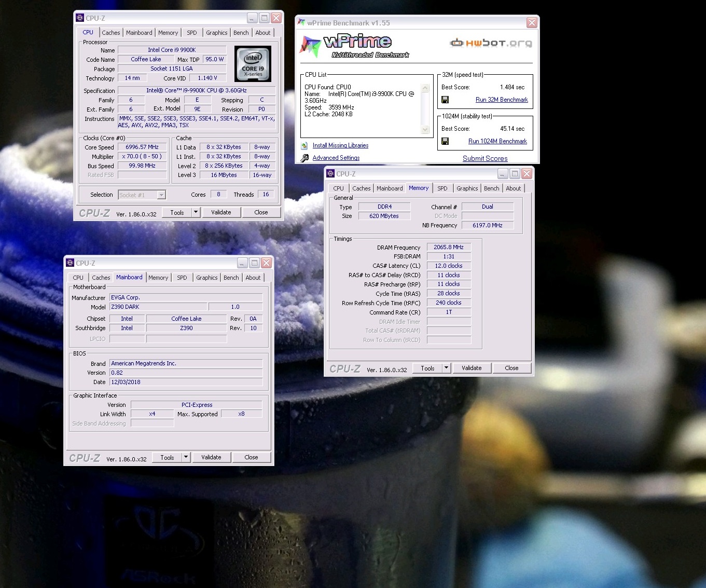
Task: Open the Advanced Settings link
Action: (336, 158)
